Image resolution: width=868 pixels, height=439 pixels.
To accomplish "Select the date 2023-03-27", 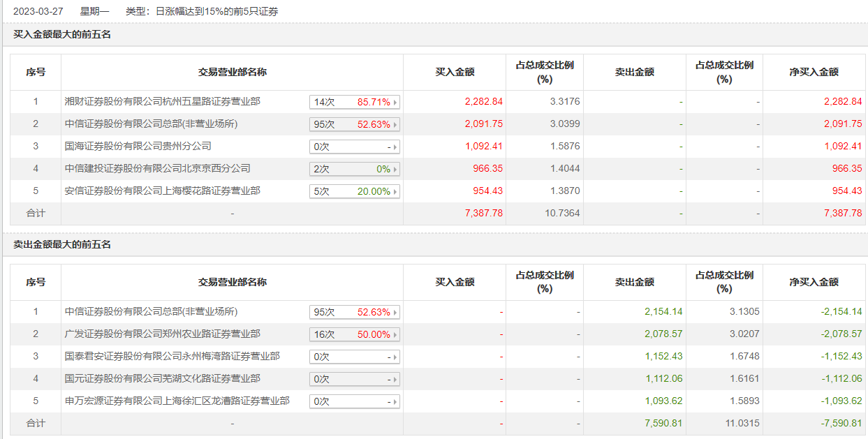I will pos(39,12).
